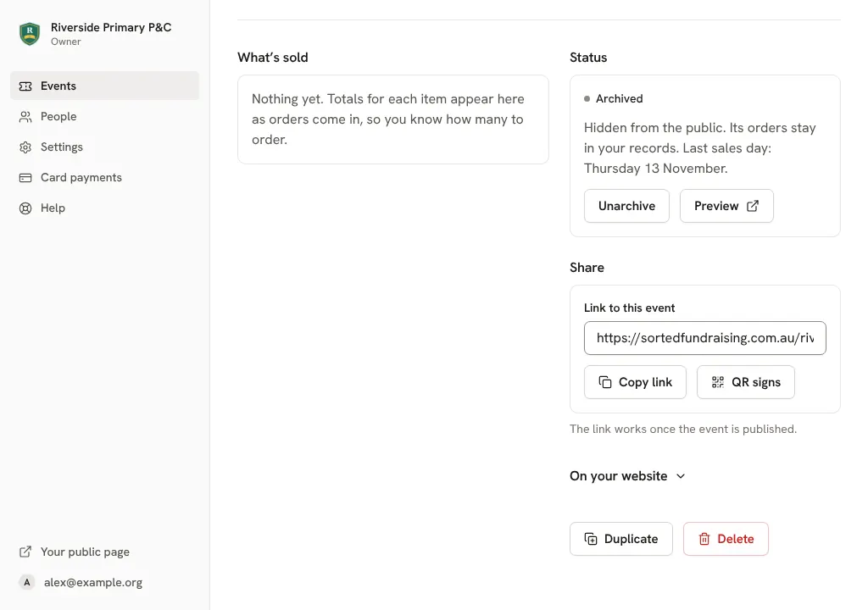Click the duplicate icon on Duplicate button
This screenshot has width=868, height=610.
point(591,539)
